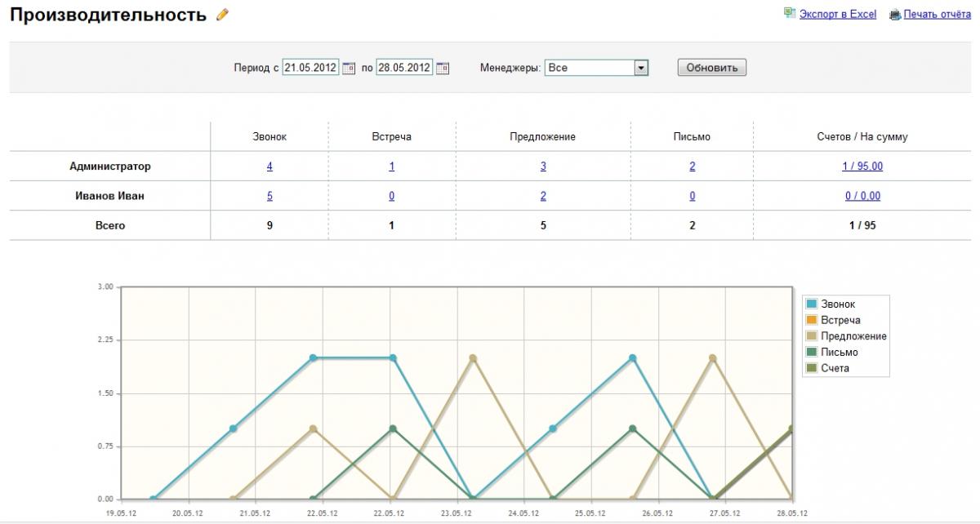This screenshot has width=980, height=524.
Task: Open Администратор's invoices link 1 / 95.00
Action: coord(862,167)
